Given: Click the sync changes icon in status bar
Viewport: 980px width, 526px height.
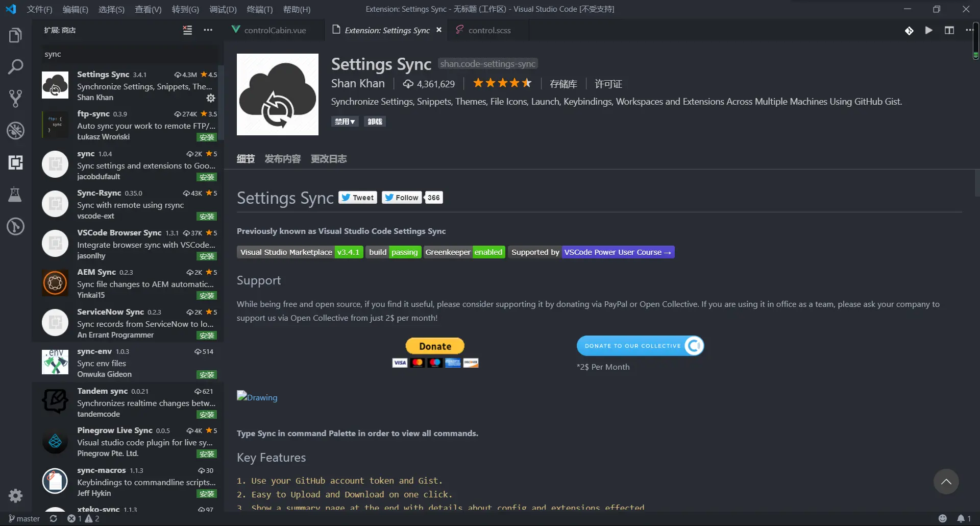Looking at the screenshot, I should click(53, 518).
